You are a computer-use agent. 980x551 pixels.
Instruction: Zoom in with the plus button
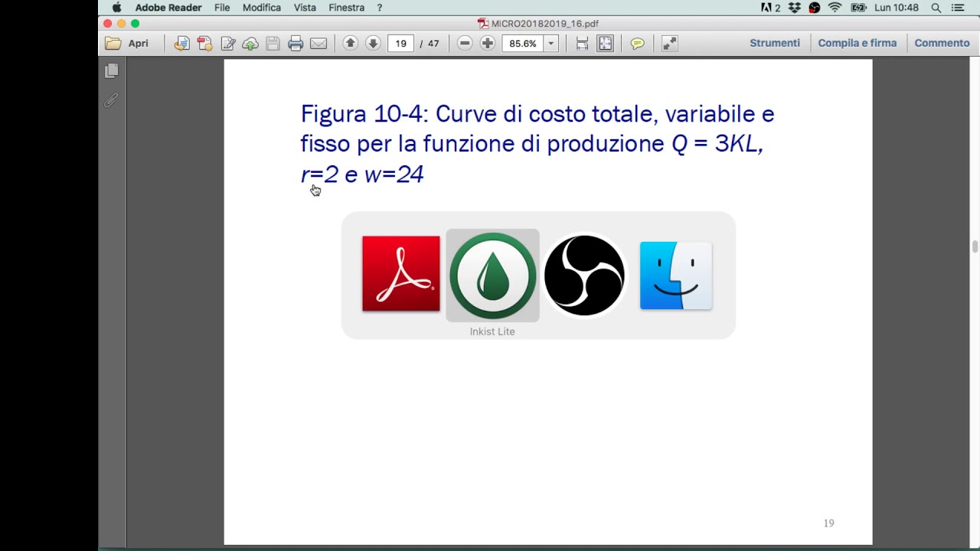point(488,44)
